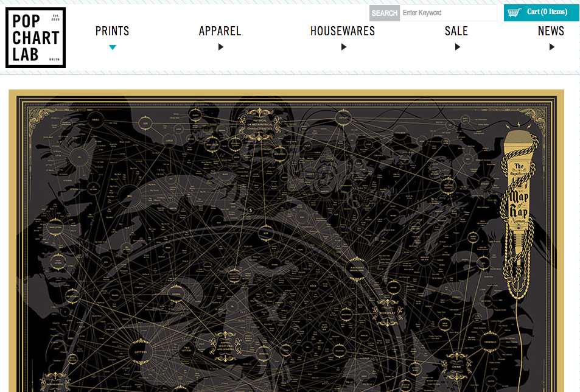Image resolution: width=580 pixels, height=392 pixels.
Task: Expand the arrow under SALE
Action: tap(458, 47)
